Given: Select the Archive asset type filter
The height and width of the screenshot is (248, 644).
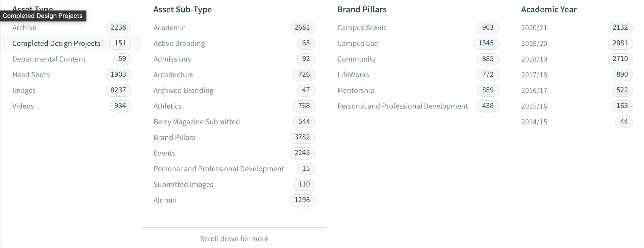Looking at the screenshot, I should (71, 28).
